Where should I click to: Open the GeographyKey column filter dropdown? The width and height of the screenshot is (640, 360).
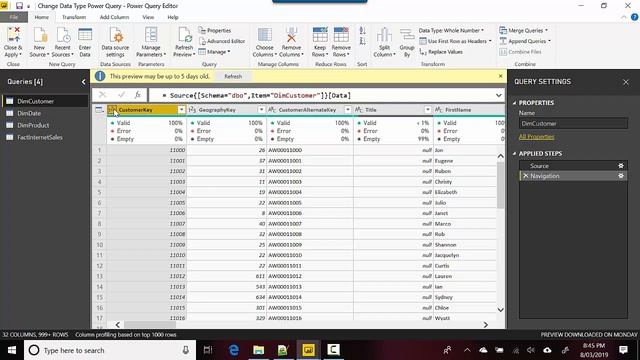point(261,110)
